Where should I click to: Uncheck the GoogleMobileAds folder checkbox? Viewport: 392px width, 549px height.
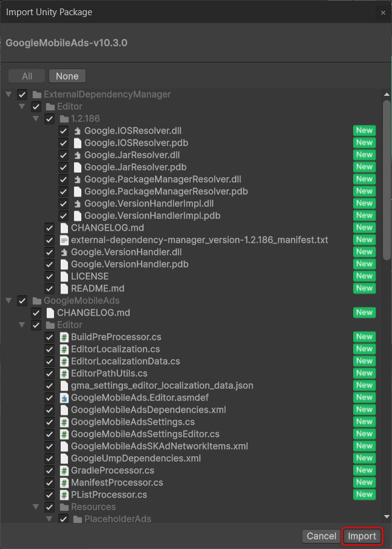click(x=22, y=301)
